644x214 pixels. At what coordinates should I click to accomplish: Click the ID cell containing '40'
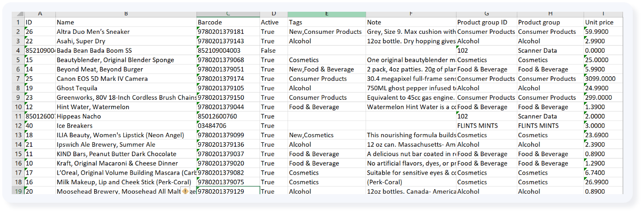pyautogui.click(x=40, y=126)
